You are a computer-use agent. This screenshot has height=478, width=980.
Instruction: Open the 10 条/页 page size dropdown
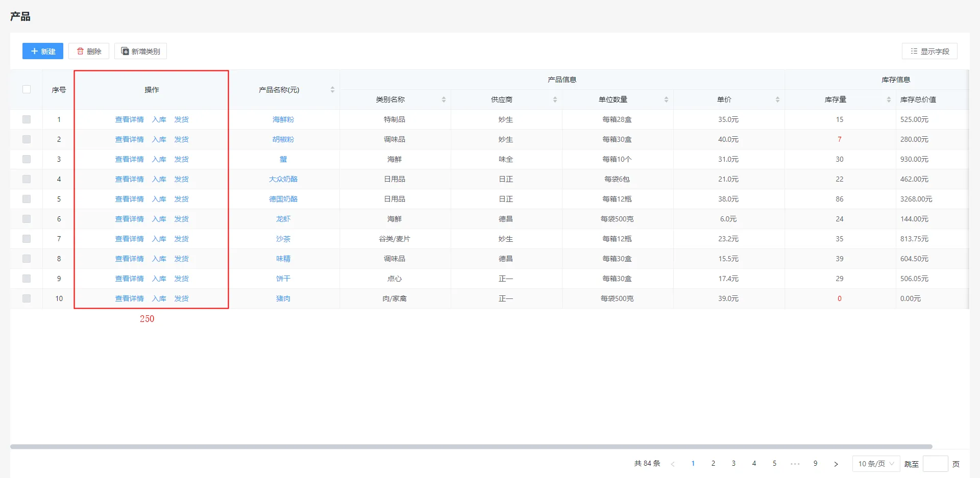pyautogui.click(x=876, y=464)
